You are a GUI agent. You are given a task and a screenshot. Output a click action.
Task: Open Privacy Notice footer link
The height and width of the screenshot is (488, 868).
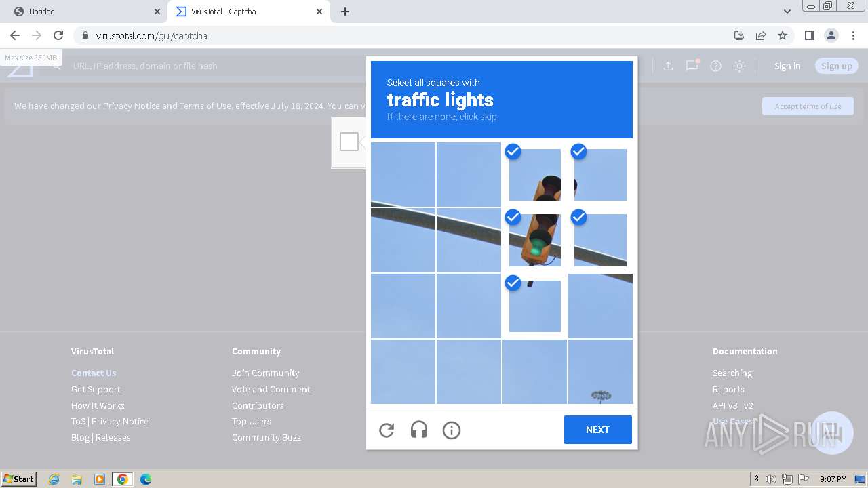120,421
